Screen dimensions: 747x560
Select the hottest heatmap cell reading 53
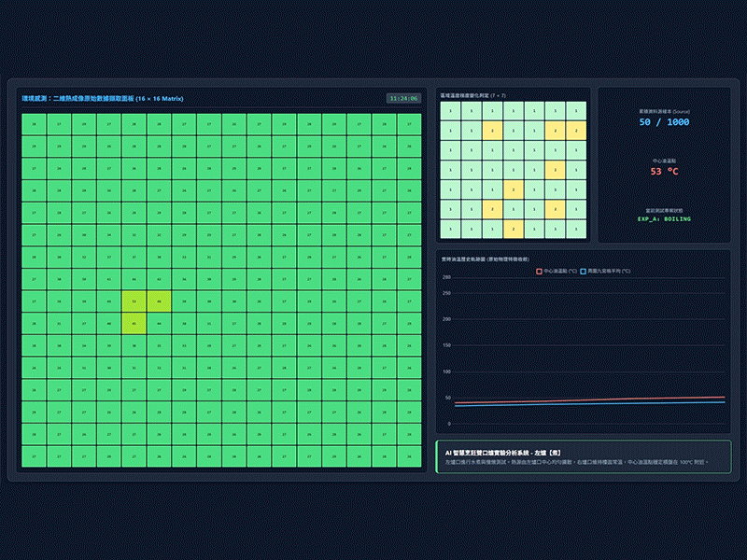134,301
